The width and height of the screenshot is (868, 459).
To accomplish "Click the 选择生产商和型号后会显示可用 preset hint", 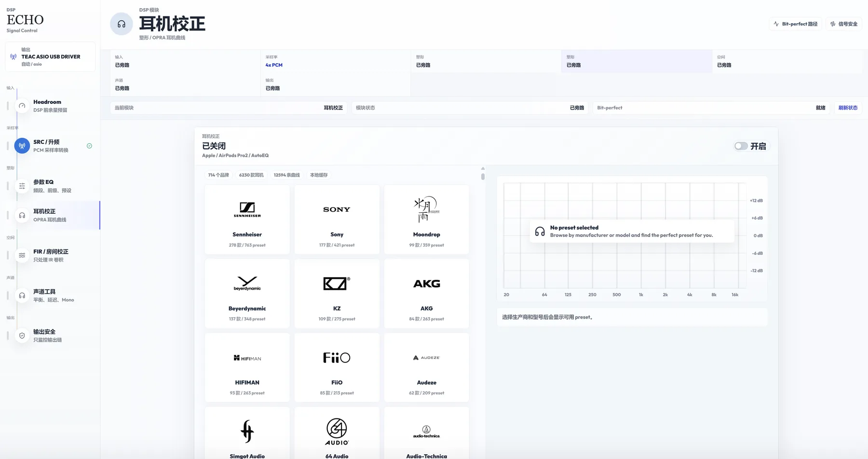I will (x=548, y=318).
